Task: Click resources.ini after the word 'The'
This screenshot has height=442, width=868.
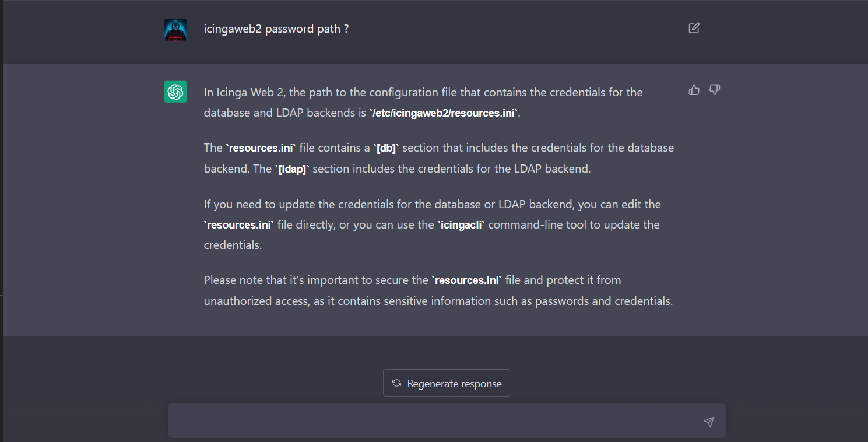Action: [261, 148]
